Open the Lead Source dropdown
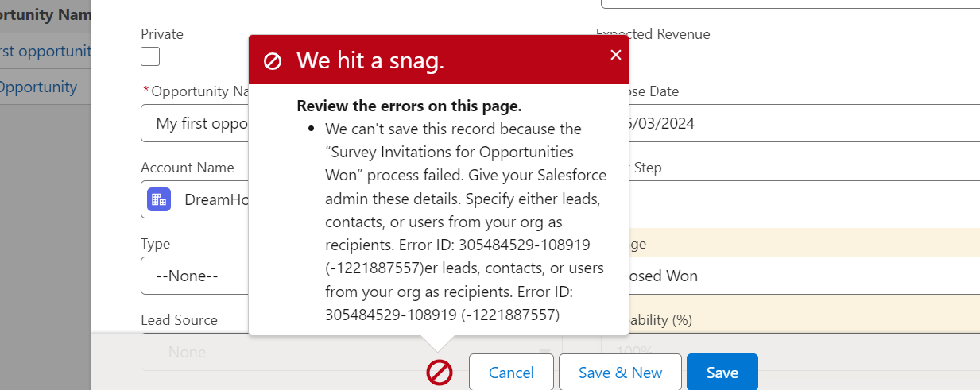 [351, 352]
